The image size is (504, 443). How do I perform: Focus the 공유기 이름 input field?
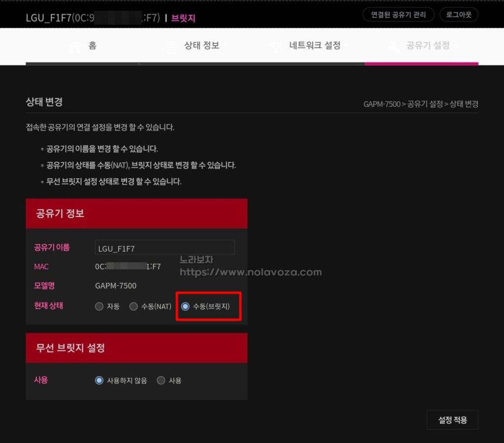pyautogui.click(x=164, y=248)
